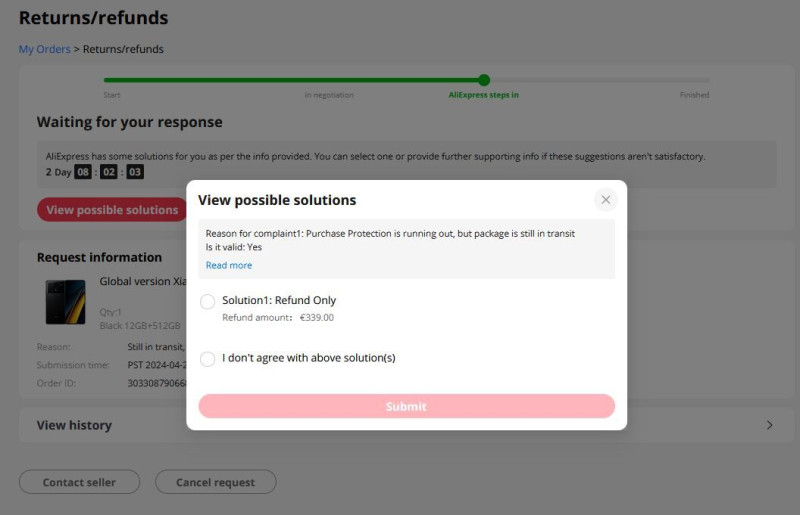
Task: Select Solution1: Refund Only radio button
Action: click(x=208, y=301)
